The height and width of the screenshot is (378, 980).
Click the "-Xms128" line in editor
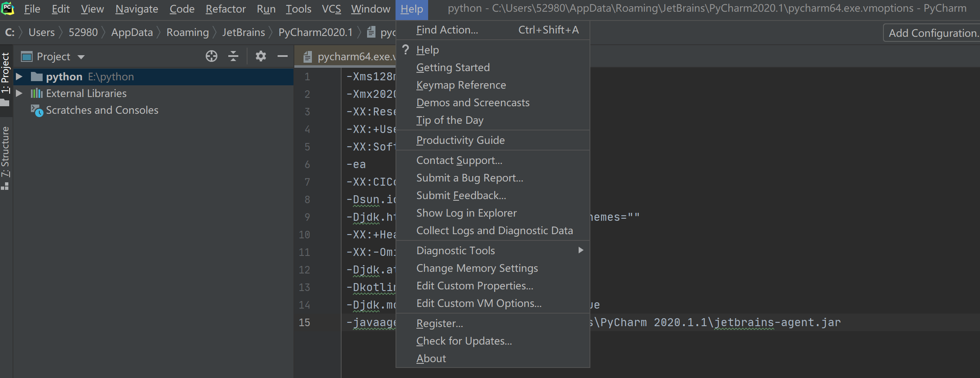[x=370, y=77]
